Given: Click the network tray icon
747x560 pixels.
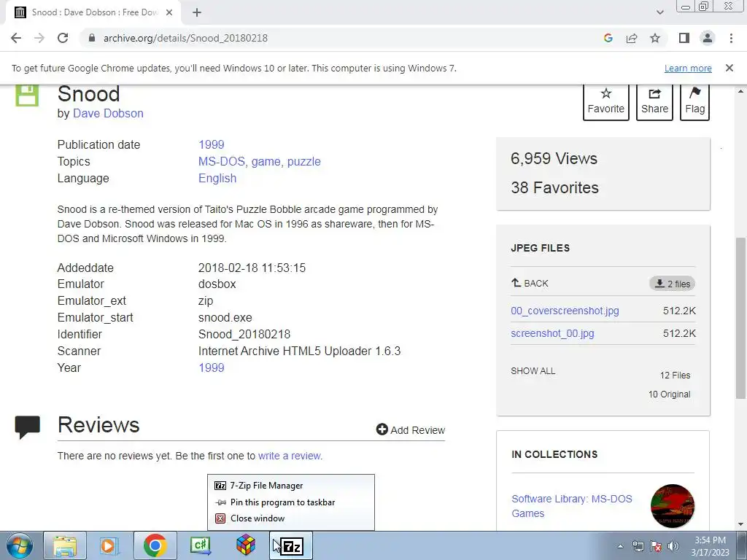Looking at the screenshot, I should click(638, 546).
